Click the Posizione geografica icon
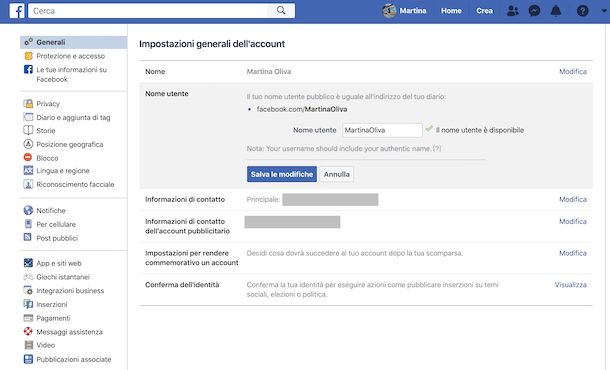The height and width of the screenshot is (370, 610). (x=28, y=144)
